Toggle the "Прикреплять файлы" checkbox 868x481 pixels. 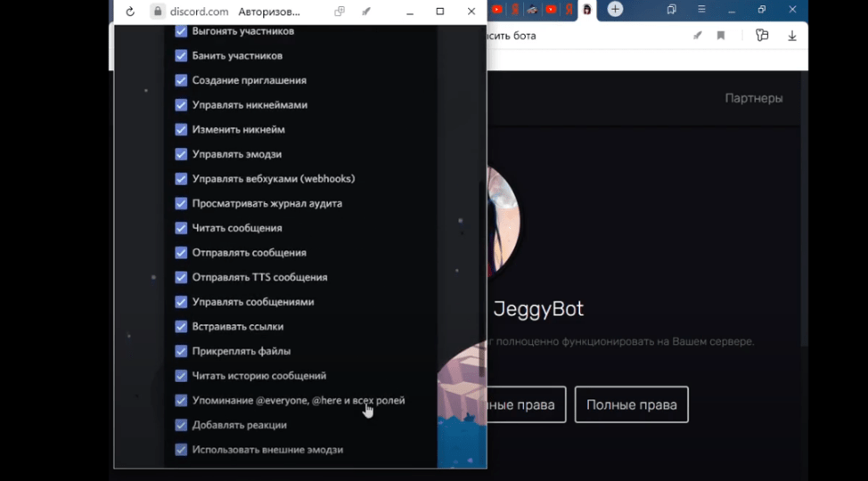[x=181, y=351]
